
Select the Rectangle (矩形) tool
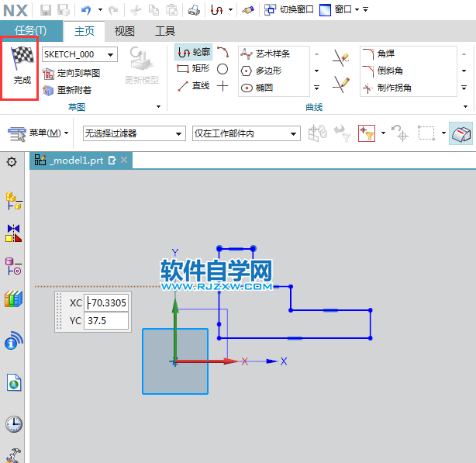(193, 69)
